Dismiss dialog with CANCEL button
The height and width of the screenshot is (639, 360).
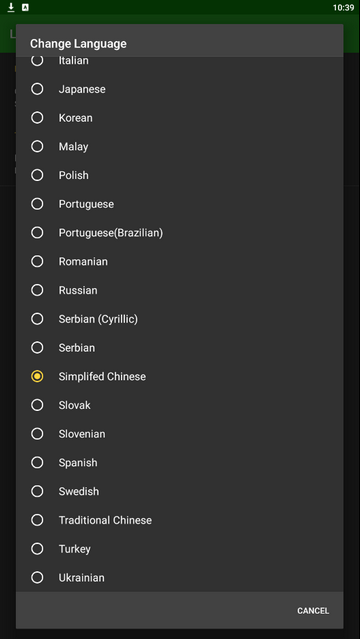(x=313, y=610)
